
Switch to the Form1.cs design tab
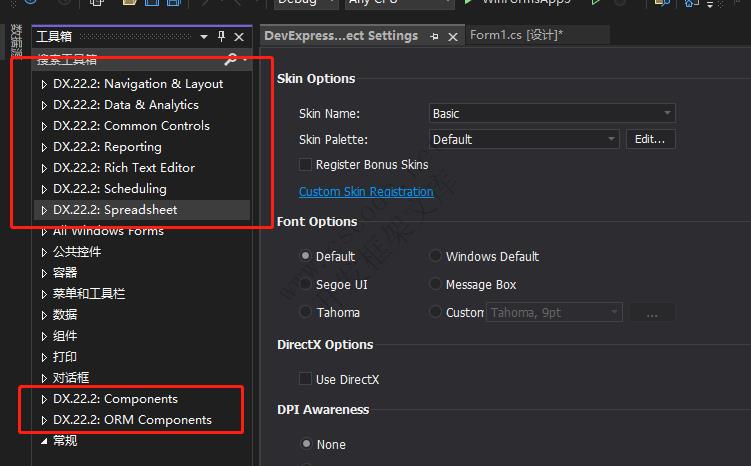click(x=516, y=36)
